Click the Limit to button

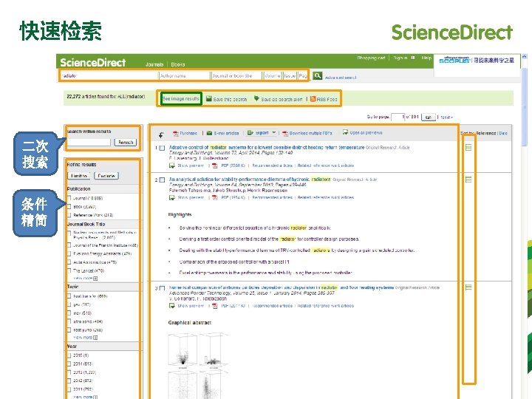79,176
